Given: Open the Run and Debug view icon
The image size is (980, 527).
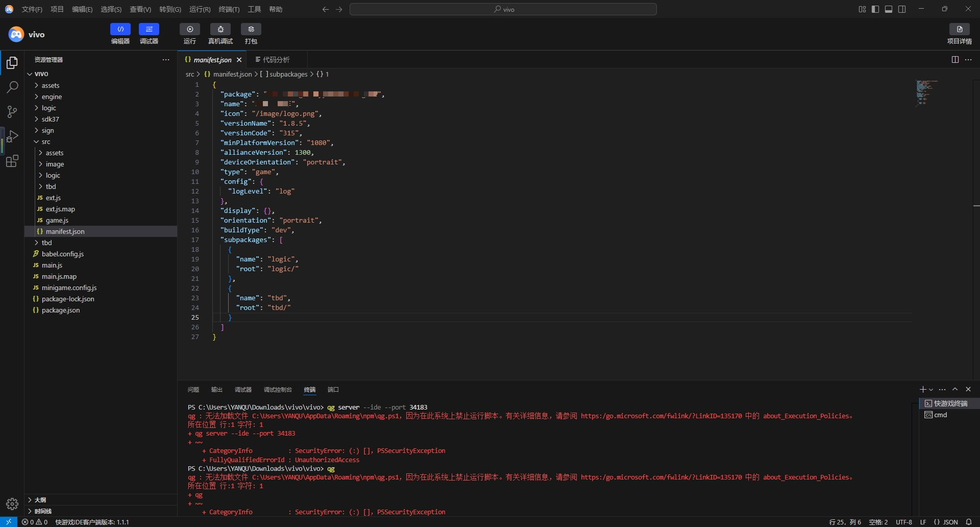Looking at the screenshot, I should pyautogui.click(x=12, y=136).
